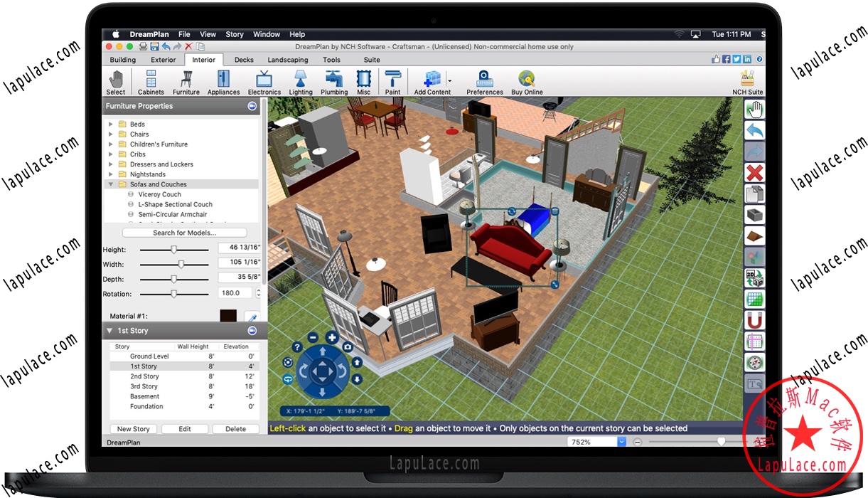Minimize the Furniture Properties panel
This screenshot has width=868, height=498.
[252, 106]
